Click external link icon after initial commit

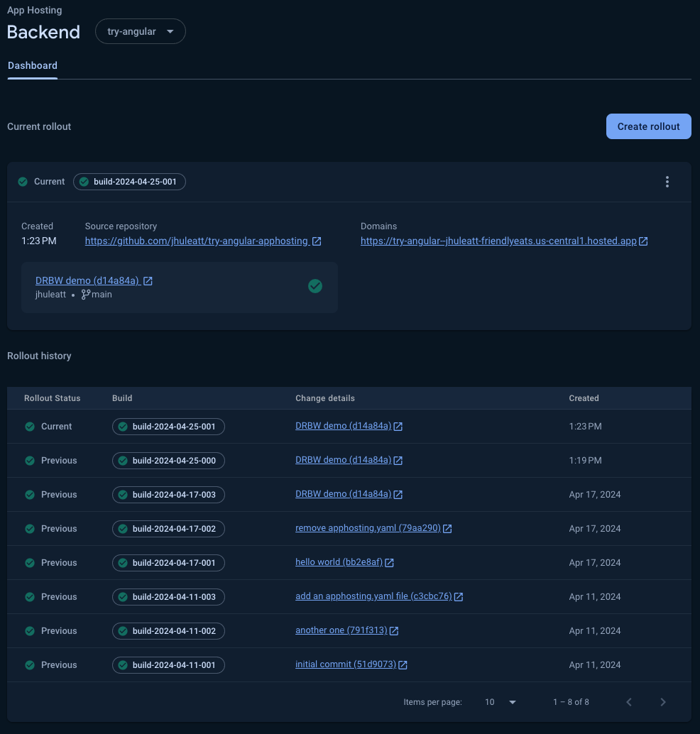tap(403, 664)
